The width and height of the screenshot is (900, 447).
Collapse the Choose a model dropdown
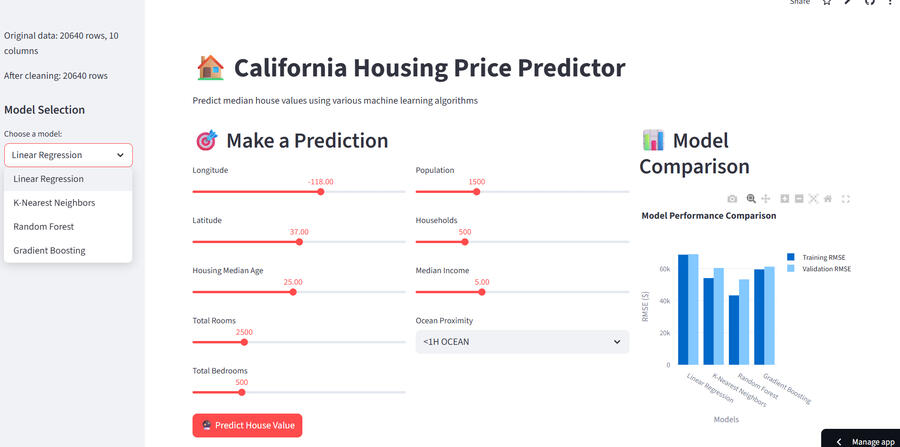[68, 155]
